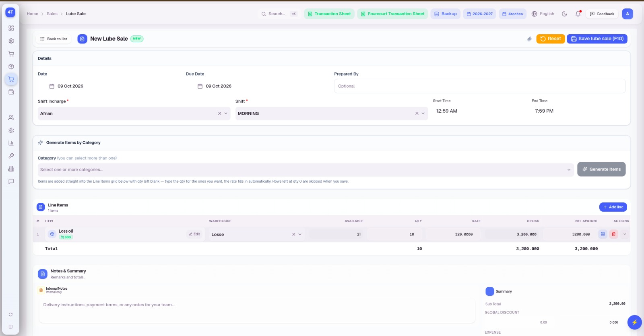Viewport: 644px width, 336px height.
Task: Open Transaction Sheet
Action: click(329, 14)
